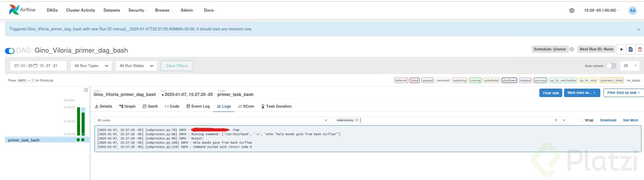Open the timezone 15:29 -05 dropdown
The image size is (644, 180).
point(602,10)
